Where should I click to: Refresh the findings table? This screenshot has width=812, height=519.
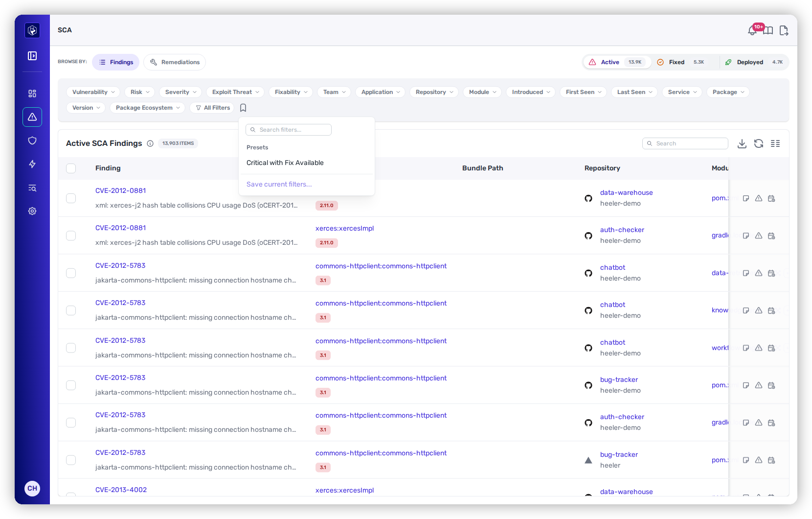(x=759, y=143)
